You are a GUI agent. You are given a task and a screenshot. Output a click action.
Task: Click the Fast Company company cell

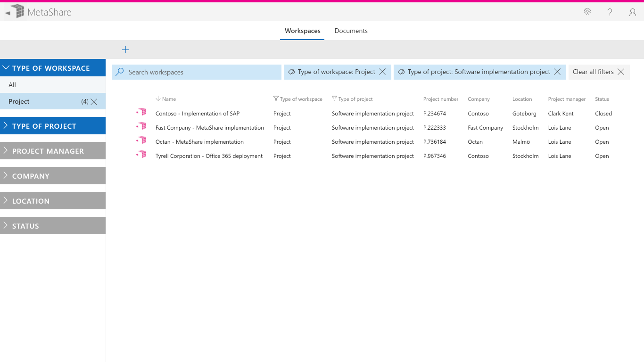point(486,128)
